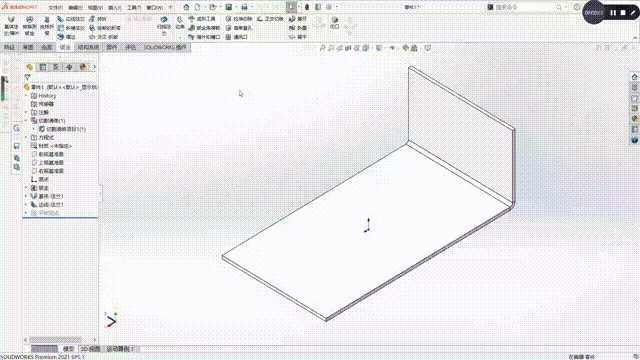Screen dimensions: 640x360
Task: Collapse the 切割清单(1) cut list node
Action: pyautogui.click(x=27, y=120)
